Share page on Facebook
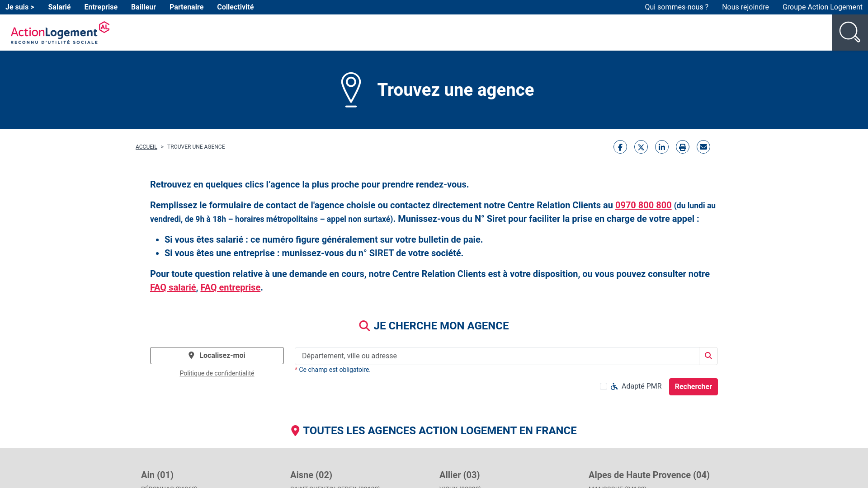The height and width of the screenshot is (488, 868). (x=620, y=147)
